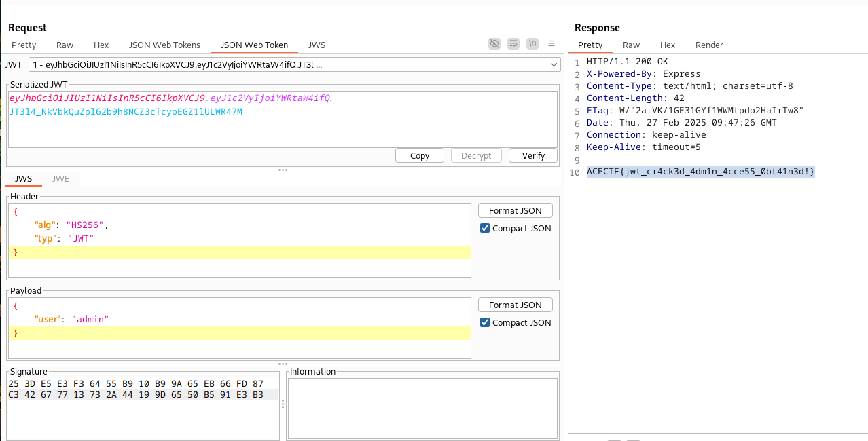Switch to the JWE sub-tab
The height and width of the screenshot is (441, 868).
pos(60,179)
